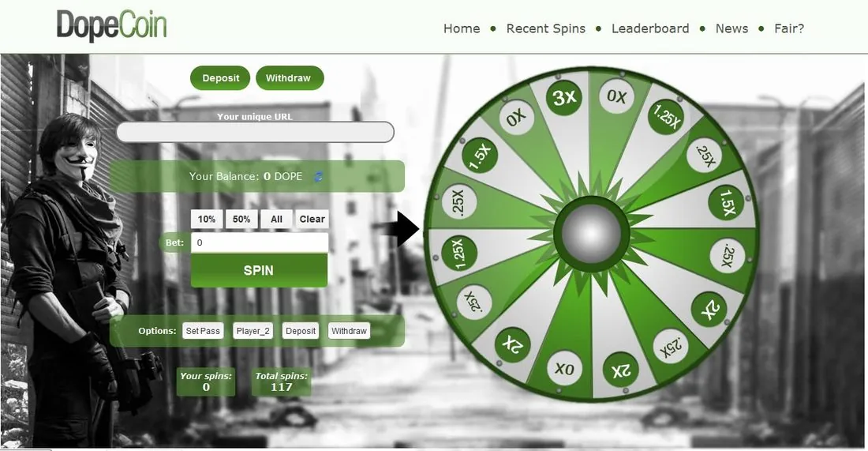The image size is (868, 451).
Task: Click the 3X badge on the wheel
Action: (564, 97)
